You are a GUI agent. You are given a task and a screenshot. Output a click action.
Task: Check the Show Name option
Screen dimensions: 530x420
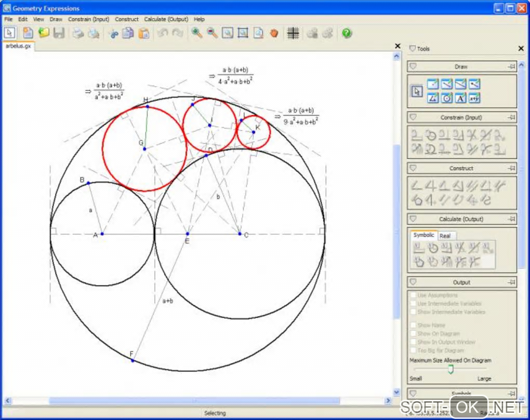(413, 326)
